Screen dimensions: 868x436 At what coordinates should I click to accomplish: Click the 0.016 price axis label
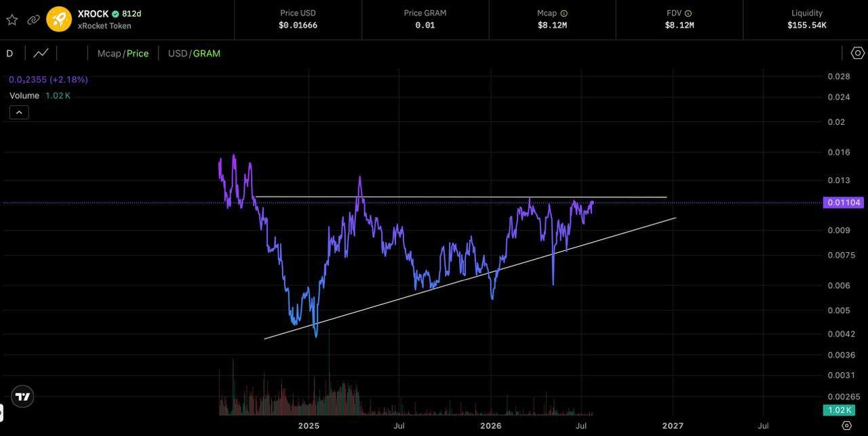point(839,153)
